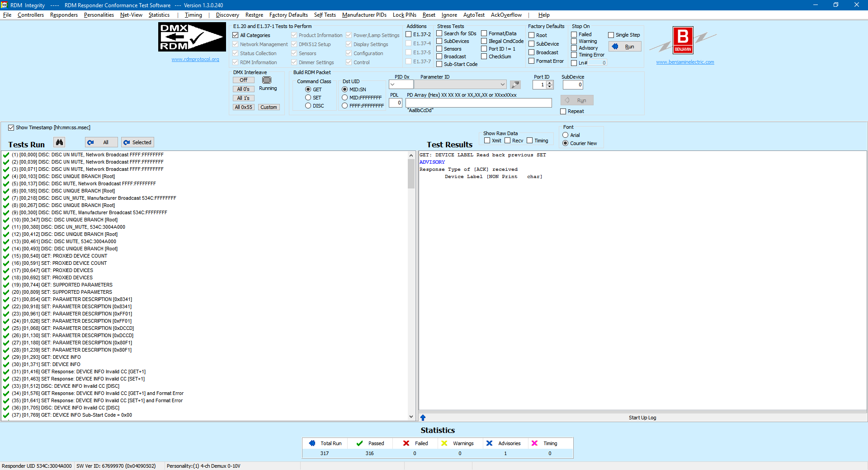Open the Manufacturer PIDs menu
This screenshot has height=470, width=868.
coord(364,15)
